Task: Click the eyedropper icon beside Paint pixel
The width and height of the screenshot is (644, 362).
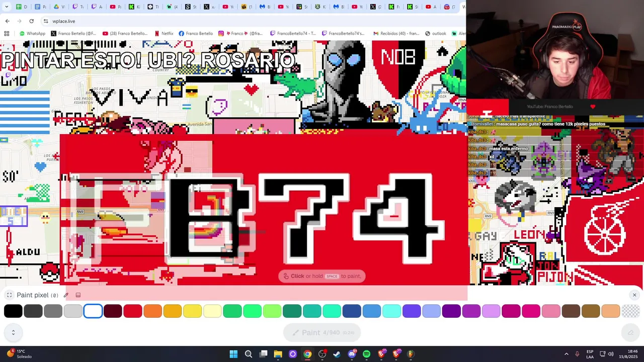Action: (x=66, y=295)
